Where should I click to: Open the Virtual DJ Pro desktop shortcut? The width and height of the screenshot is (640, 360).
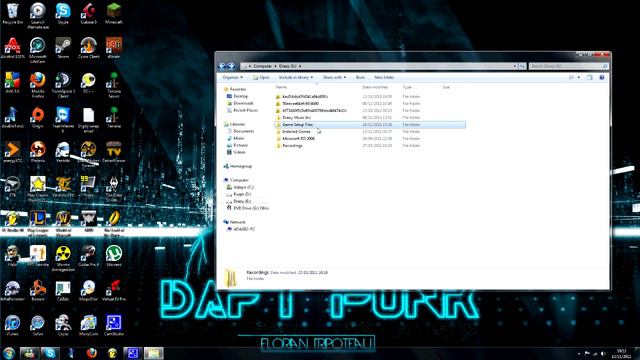114,290
